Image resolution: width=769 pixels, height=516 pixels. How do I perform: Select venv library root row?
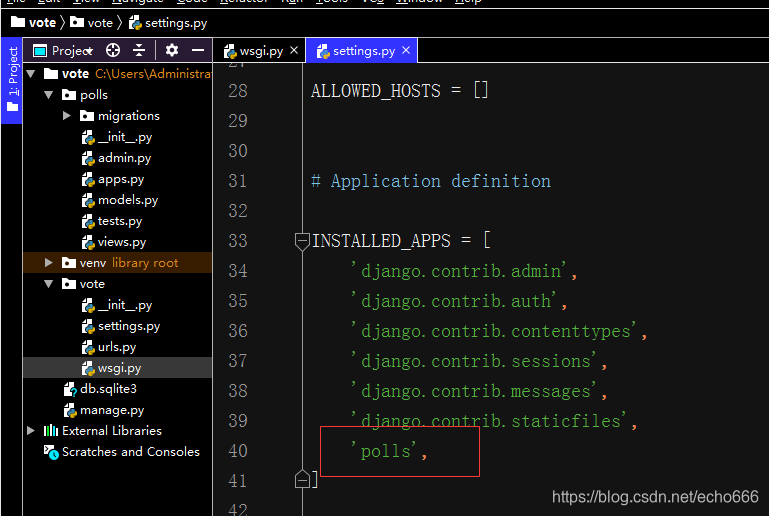(118, 262)
